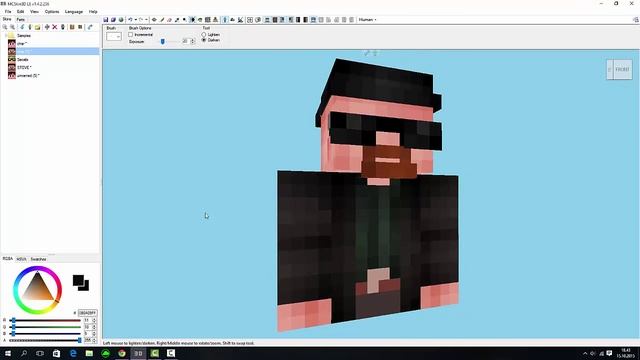Open the File menu
640x360 pixels.
coord(8,11)
